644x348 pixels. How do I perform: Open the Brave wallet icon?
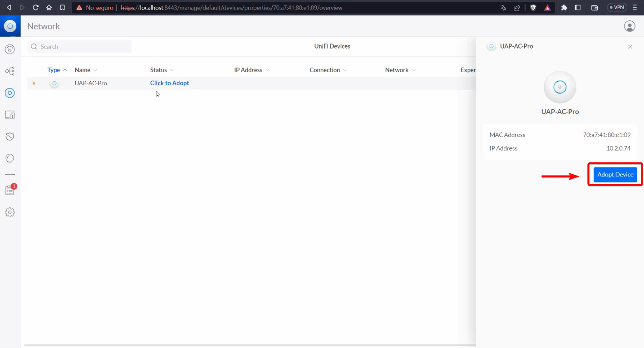click(x=595, y=8)
